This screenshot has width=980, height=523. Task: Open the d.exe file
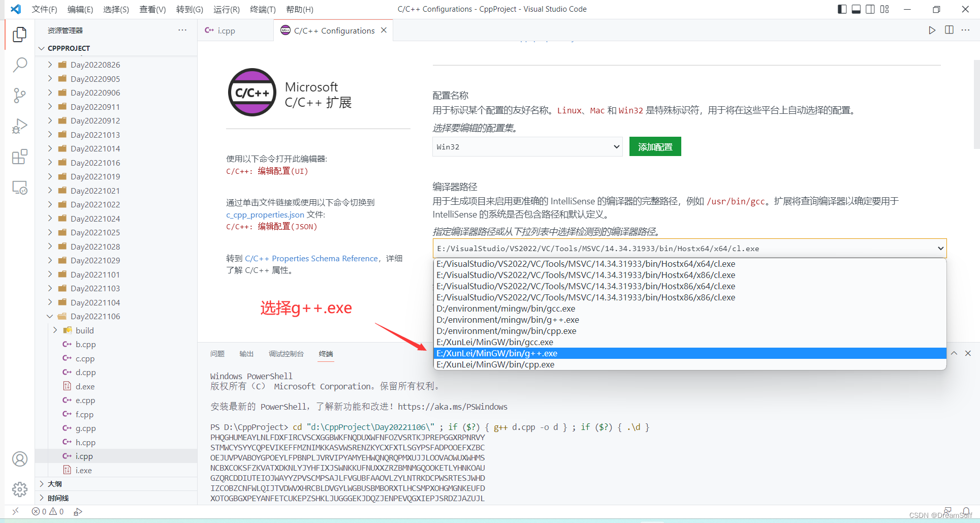pyautogui.click(x=85, y=386)
